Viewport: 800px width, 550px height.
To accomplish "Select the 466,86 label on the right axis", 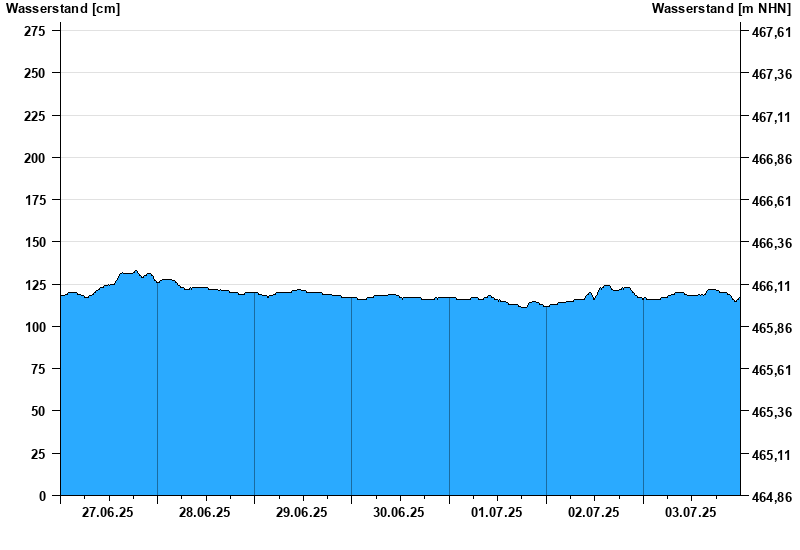I will click(771, 159).
